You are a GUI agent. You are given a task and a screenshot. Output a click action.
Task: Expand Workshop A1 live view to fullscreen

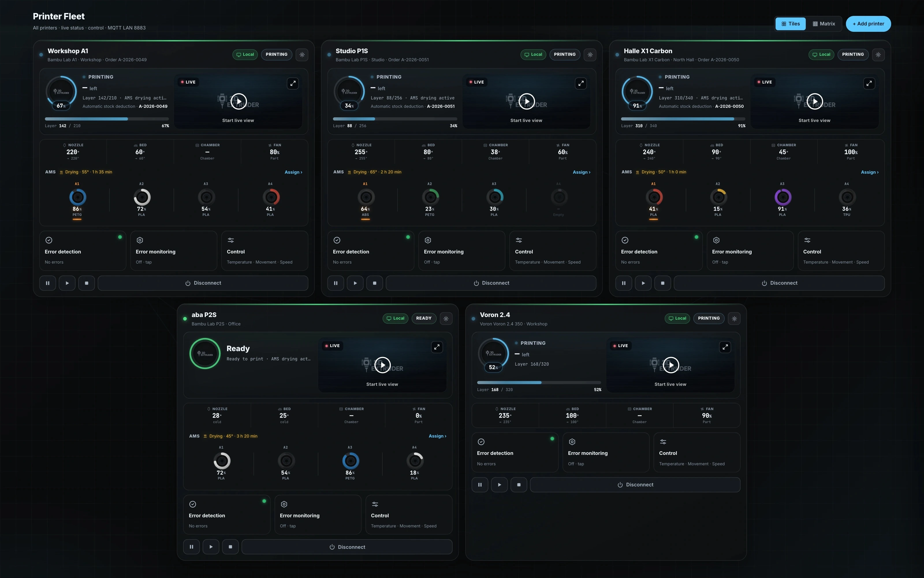click(x=293, y=83)
